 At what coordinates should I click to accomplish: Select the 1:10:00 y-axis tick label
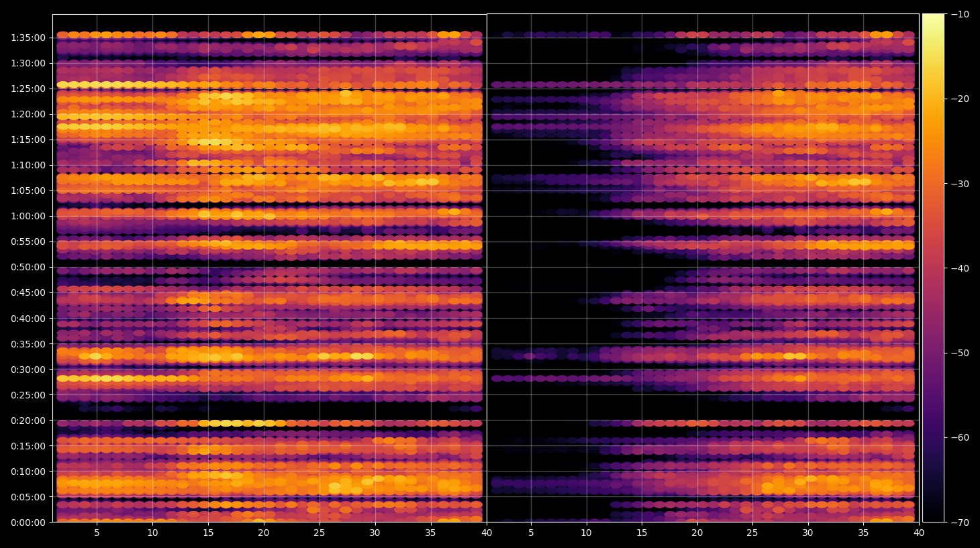(28, 165)
